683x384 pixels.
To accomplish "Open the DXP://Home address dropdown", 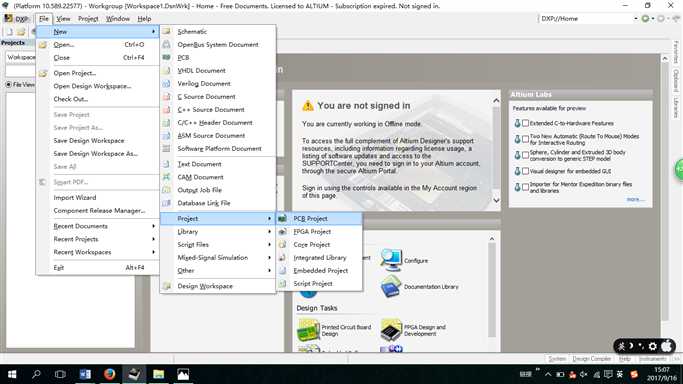I will [x=636, y=19].
